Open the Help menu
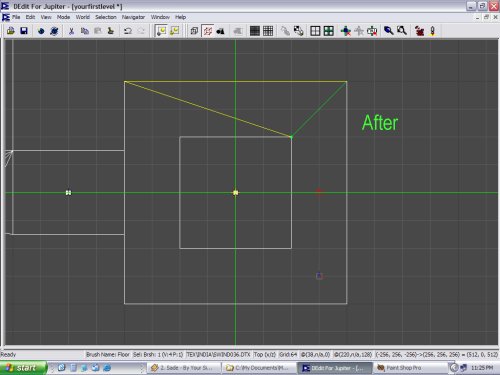Screen dimensions: 500x375 click(x=180, y=17)
